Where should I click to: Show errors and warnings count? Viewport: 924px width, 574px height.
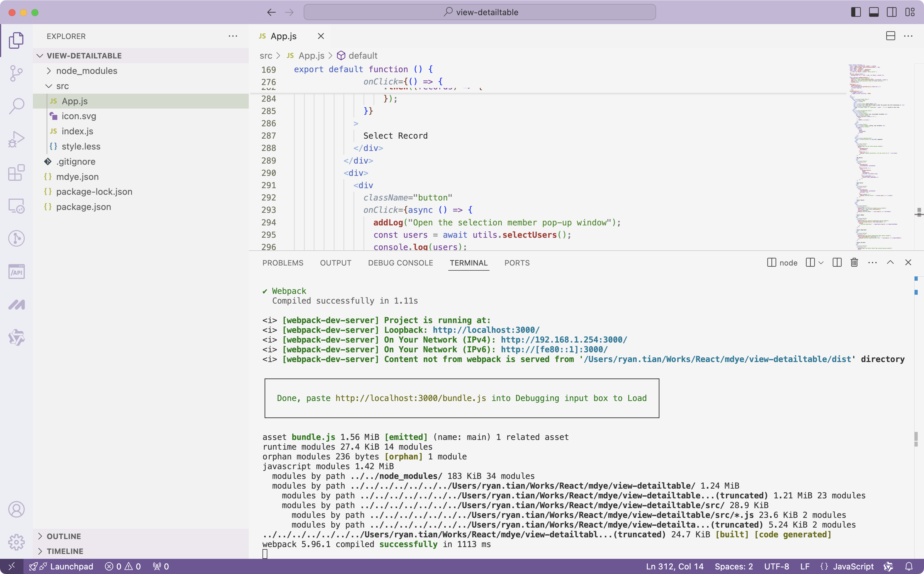pos(123,566)
